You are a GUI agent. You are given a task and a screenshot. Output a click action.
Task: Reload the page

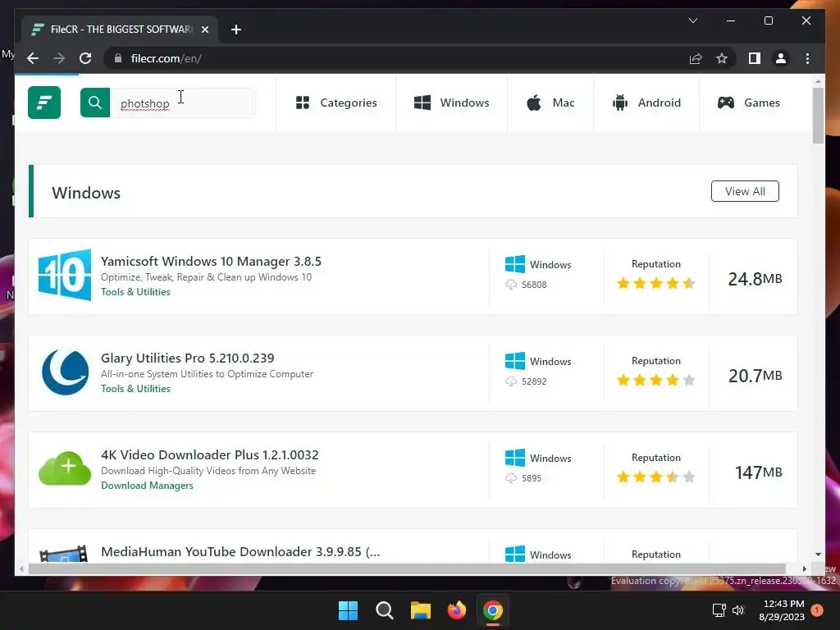(85, 58)
